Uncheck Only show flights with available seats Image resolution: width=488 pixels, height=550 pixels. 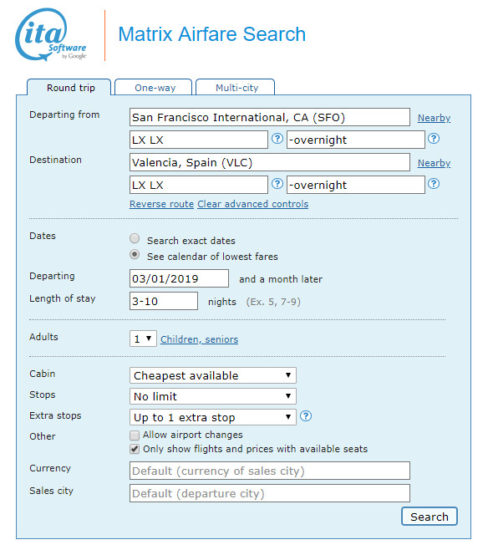point(134,449)
